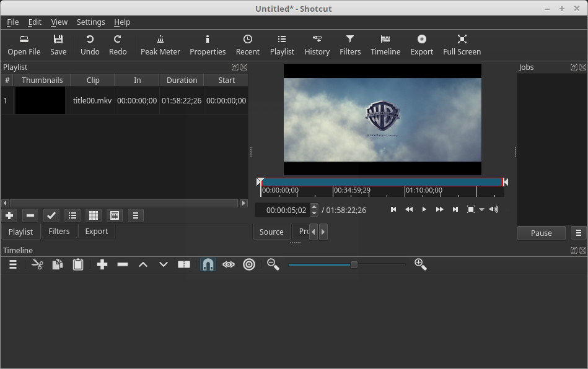Open the player zoom dropdown arrow
Screen dimensions: 588x369
pyautogui.click(x=481, y=209)
